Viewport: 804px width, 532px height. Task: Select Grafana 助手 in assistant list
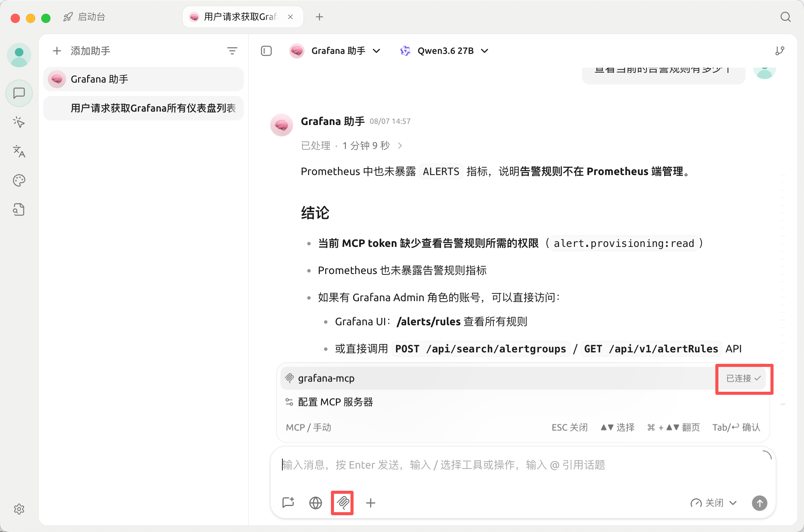[x=143, y=79]
